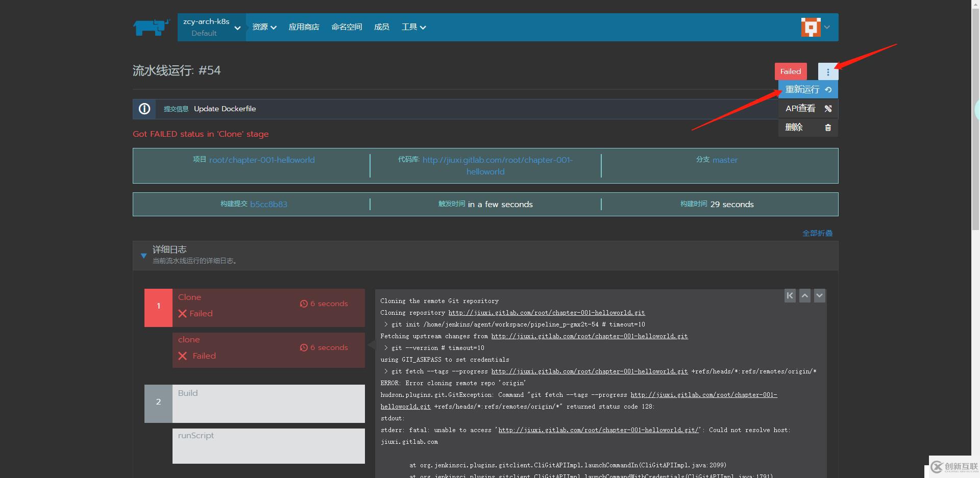980x478 pixels.
Task: Open 成员 page
Action: tap(381, 27)
